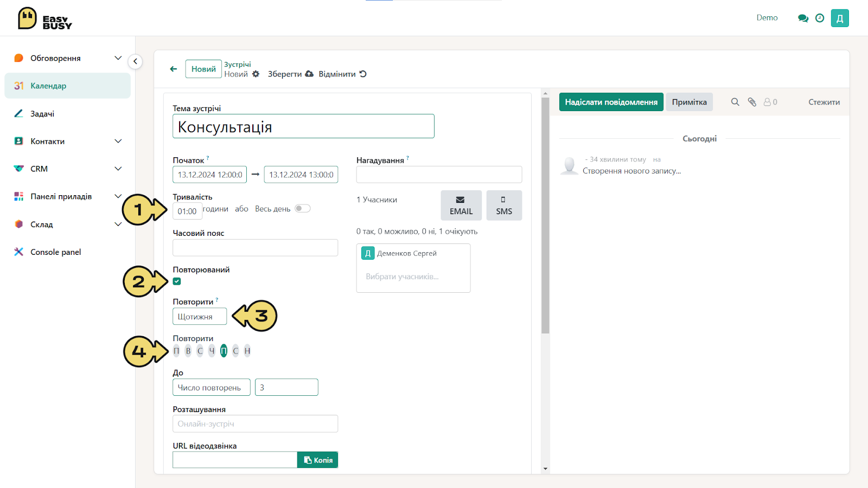868x488 pixels.
Task: Click the Розташування Онлайн-зустріч field
Action: pyautogui.click(x=255, y=423)
